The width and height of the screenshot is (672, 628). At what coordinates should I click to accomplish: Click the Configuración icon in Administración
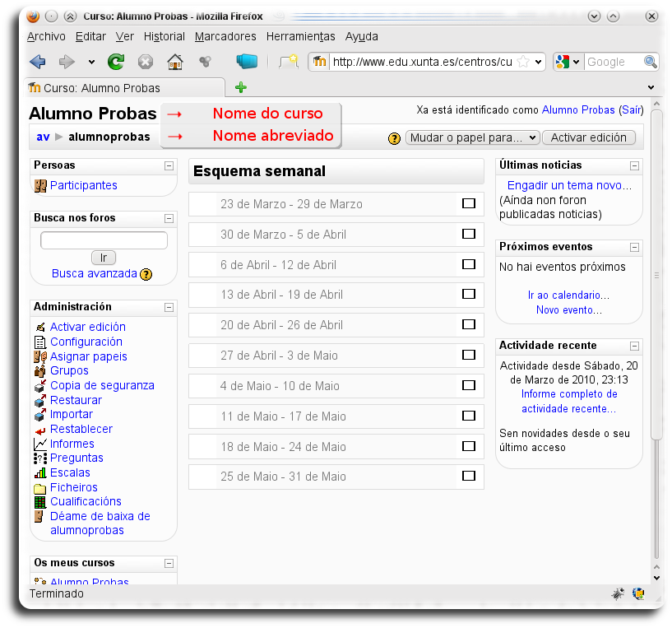pos(40,342)
